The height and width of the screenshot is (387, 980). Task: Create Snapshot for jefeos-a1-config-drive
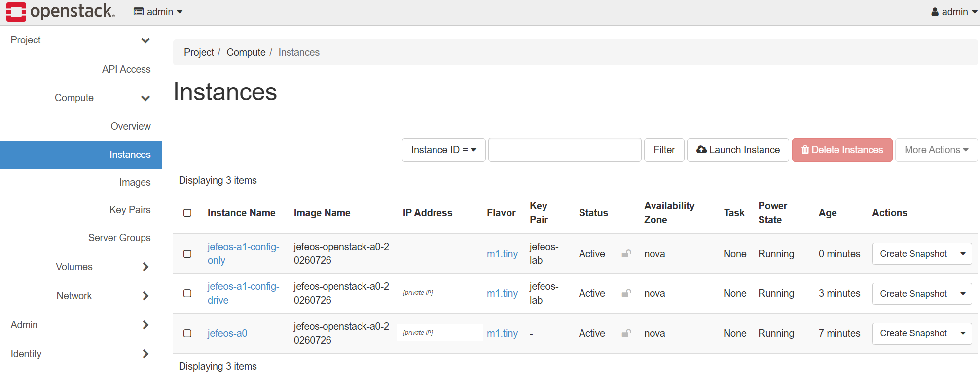[913, 294]
